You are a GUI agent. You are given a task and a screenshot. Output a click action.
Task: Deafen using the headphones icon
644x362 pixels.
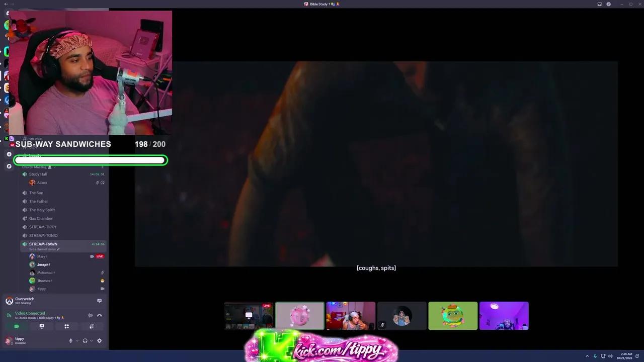[85, 341]
